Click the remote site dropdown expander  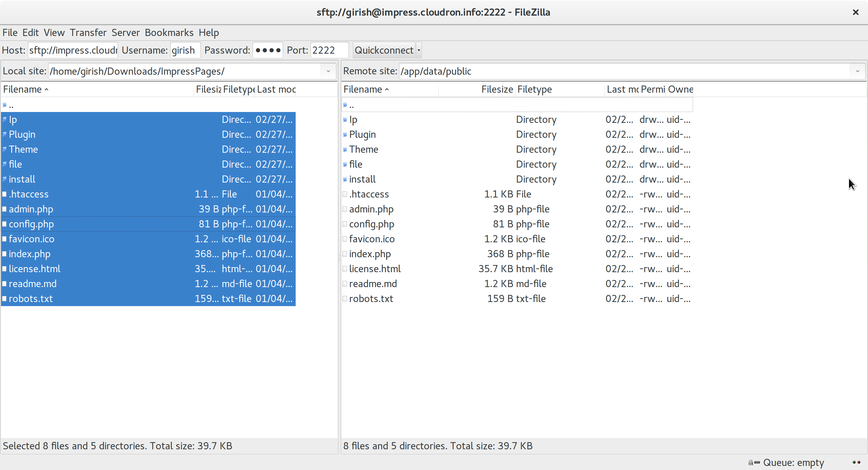coord(857,71)
